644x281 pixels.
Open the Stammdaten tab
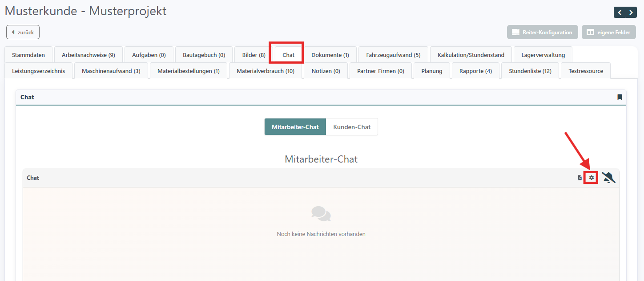coord(28,55)
